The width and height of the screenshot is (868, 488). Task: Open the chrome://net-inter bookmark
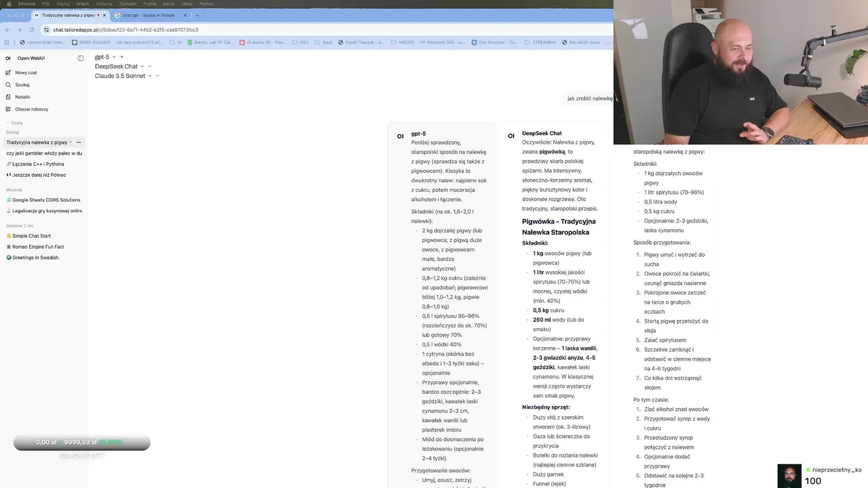42,42
